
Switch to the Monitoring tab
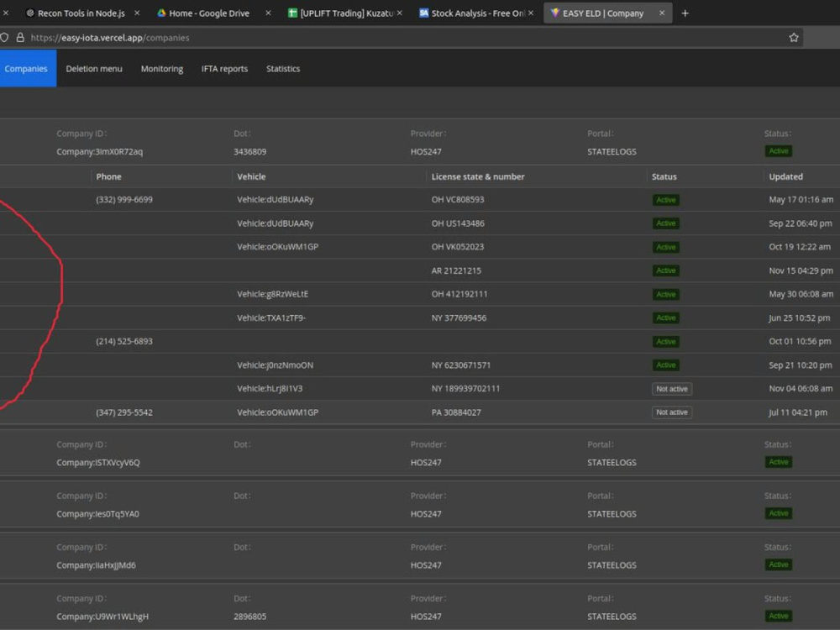[161, 69]
